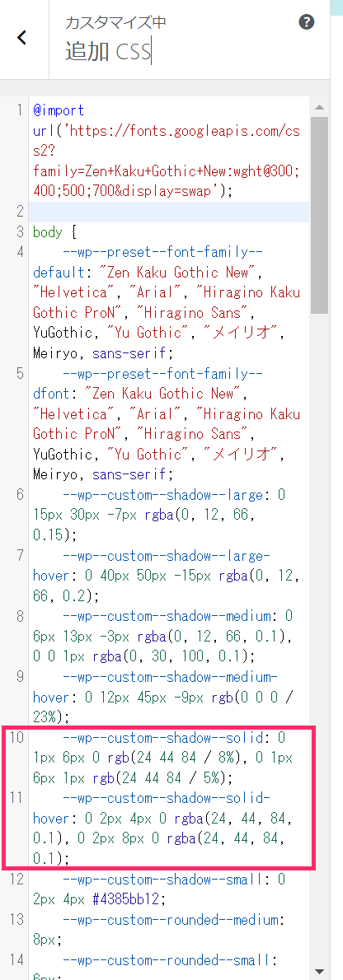This screenshot has width=343, height=980.
Task: Click line number 10 in the gutter
Action: coord(16,738)
